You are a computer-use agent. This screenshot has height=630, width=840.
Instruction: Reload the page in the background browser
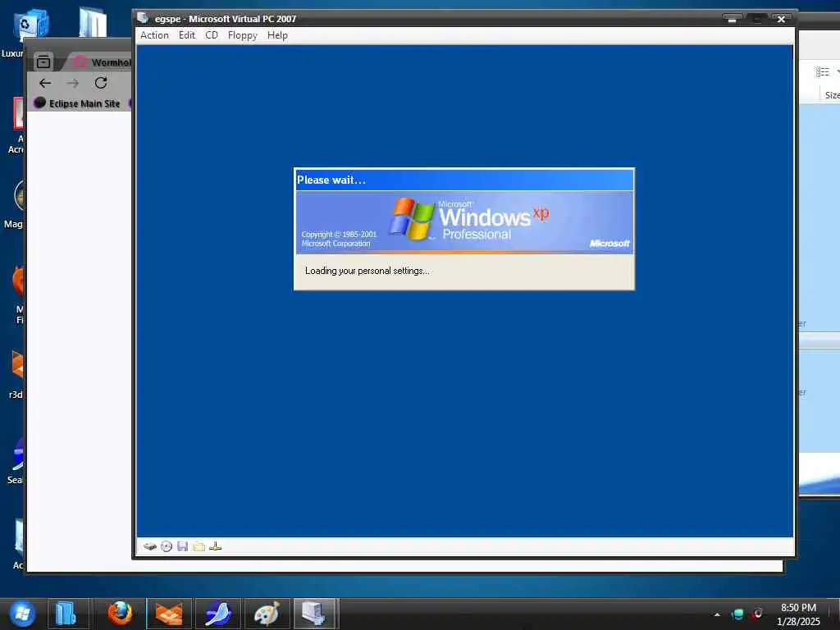[101, 83]
